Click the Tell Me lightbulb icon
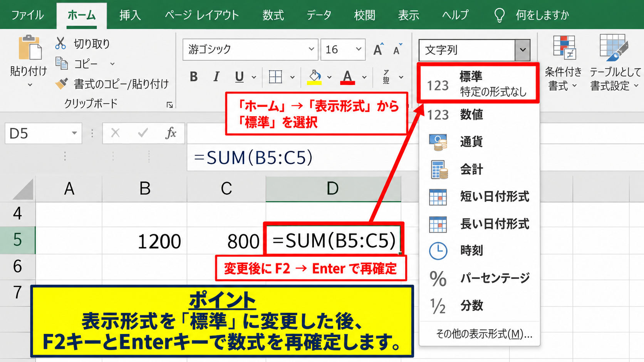 click(x=499, y=15)
